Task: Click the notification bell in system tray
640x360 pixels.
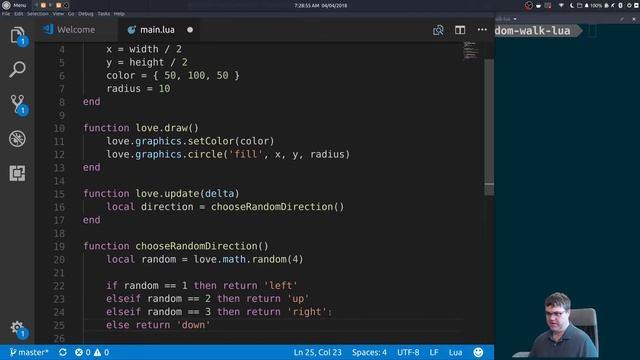Action: point(587,5)
